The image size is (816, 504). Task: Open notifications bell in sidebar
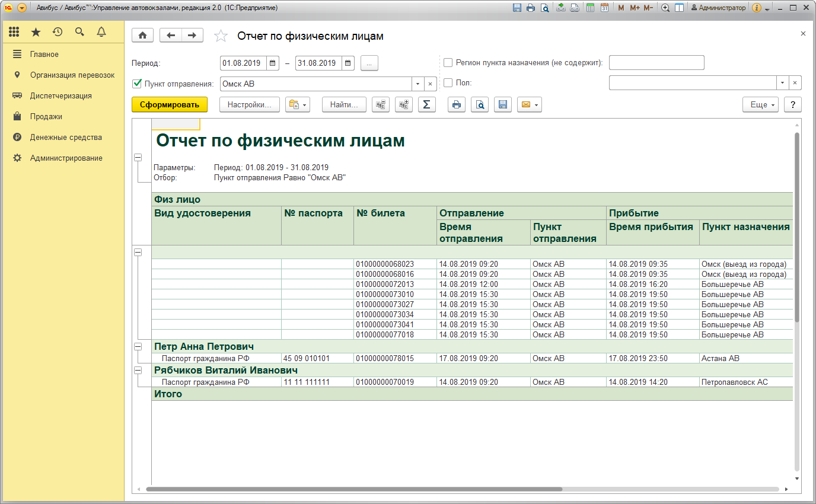pos(101,32)
